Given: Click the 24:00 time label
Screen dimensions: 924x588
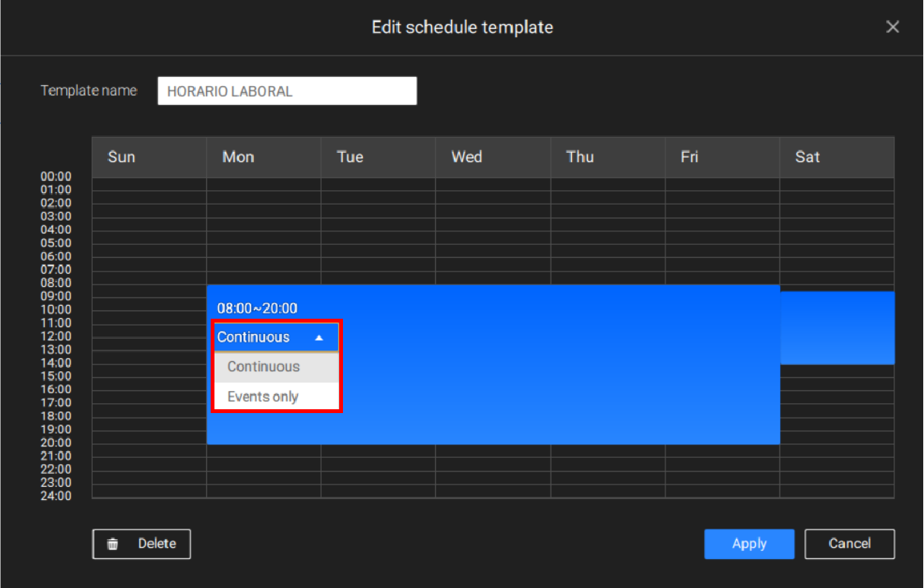Looking at the screenshot, I should click(56, 496).
